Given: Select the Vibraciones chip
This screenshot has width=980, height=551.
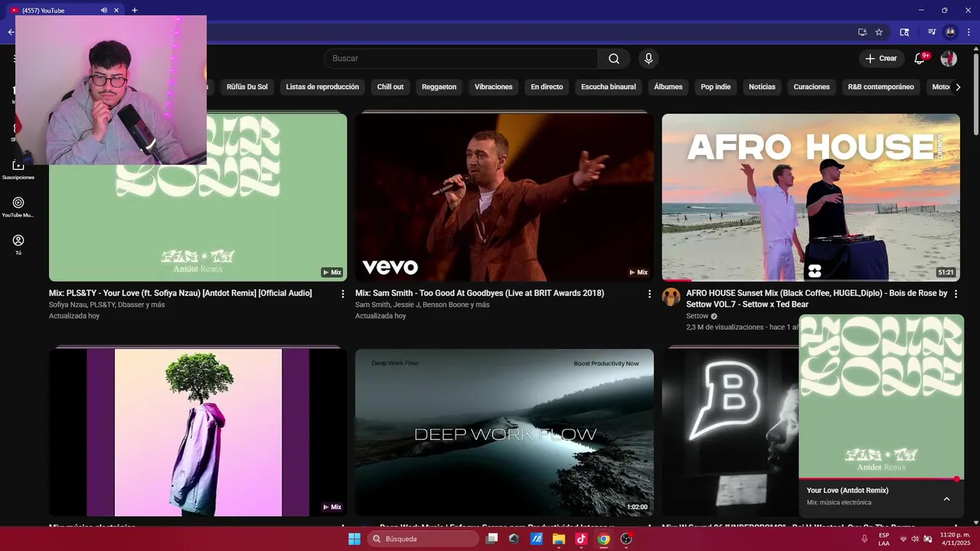Looking at the screenshot, I should 494,87.
